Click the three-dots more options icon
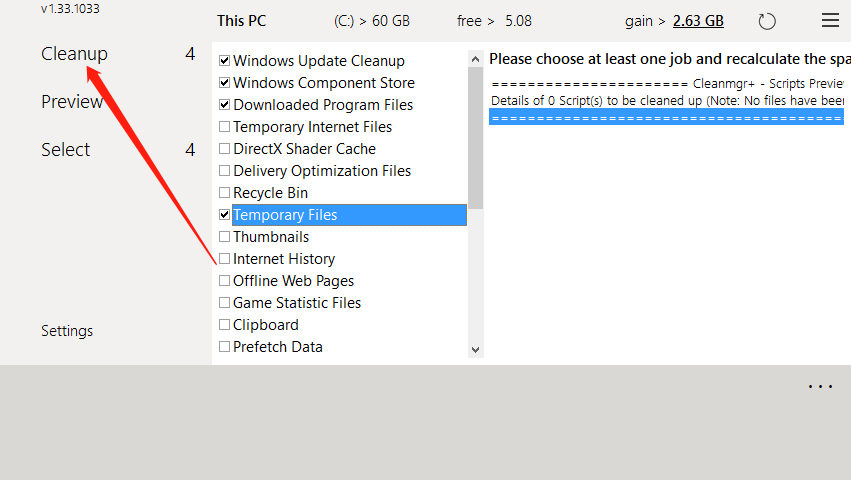Screen dimensions: 851x480 (820, 387)
